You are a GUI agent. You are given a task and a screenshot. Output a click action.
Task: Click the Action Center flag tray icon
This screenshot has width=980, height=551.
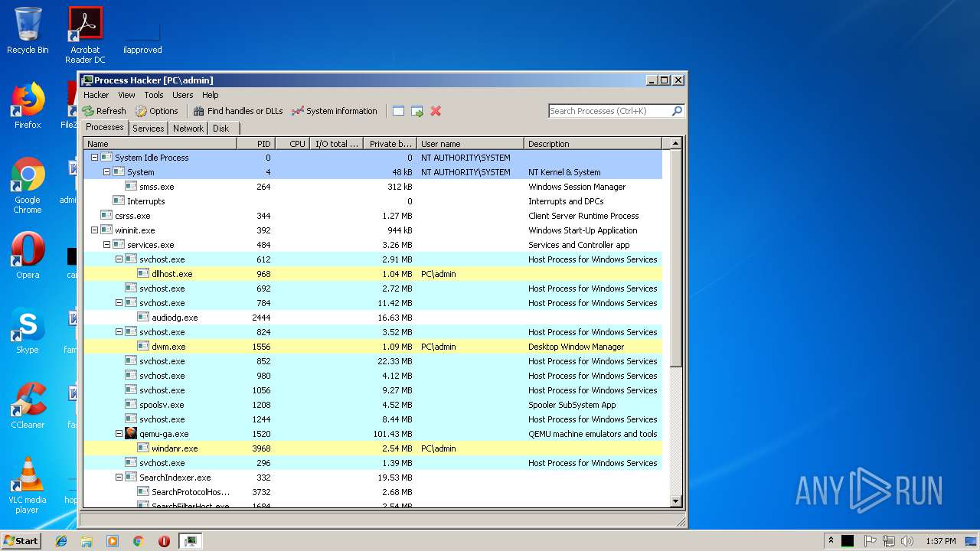(x=871, y=541)
